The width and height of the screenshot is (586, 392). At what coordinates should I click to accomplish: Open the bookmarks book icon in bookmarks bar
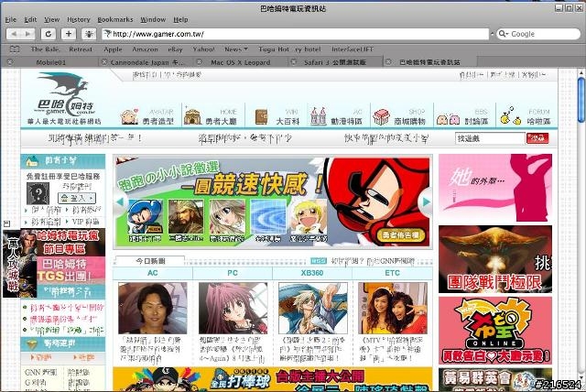pos(15,49)
